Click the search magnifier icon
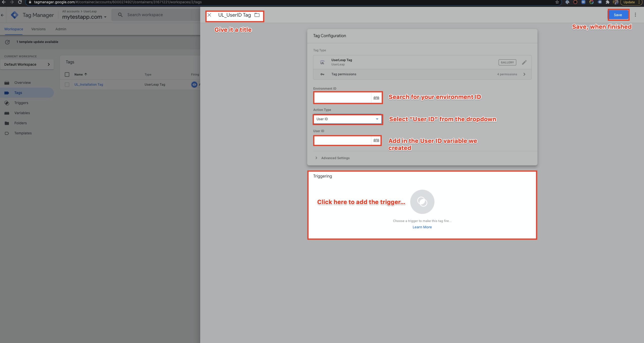644x343 pixels. [120, 15]
